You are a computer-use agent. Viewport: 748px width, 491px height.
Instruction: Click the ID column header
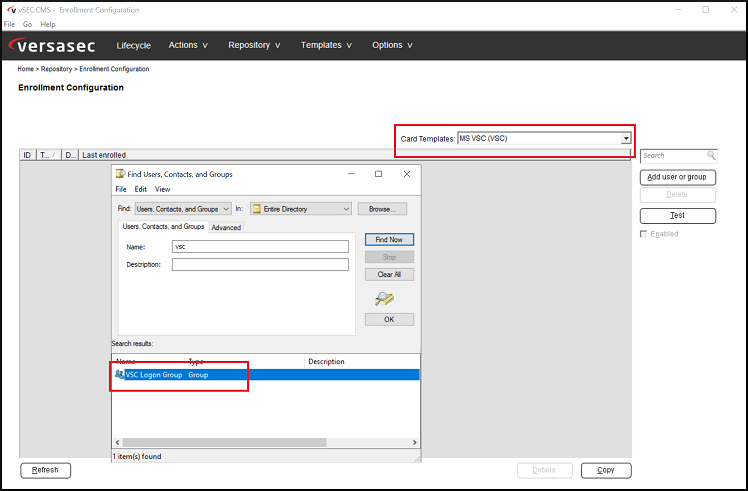pyautogui.click(x=27, y=155)
